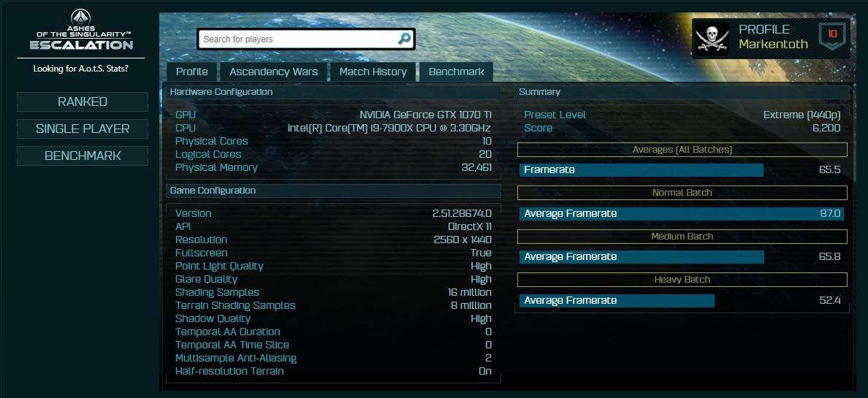Click the Averages (All Batches) heading

coord(682,150)
